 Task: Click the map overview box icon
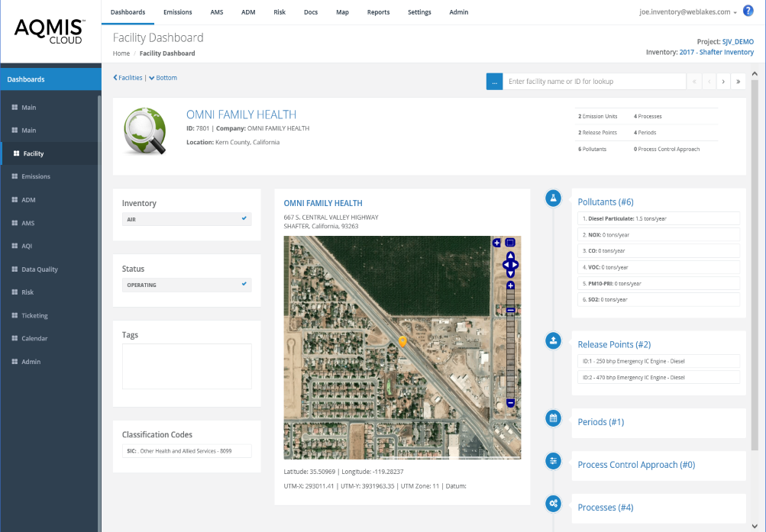[x=510, y=243]
